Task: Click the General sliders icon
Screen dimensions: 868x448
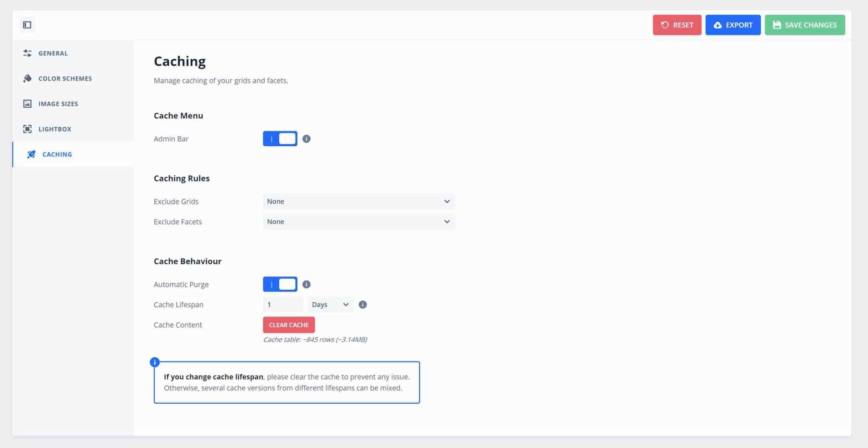Action: click(28, 53)
